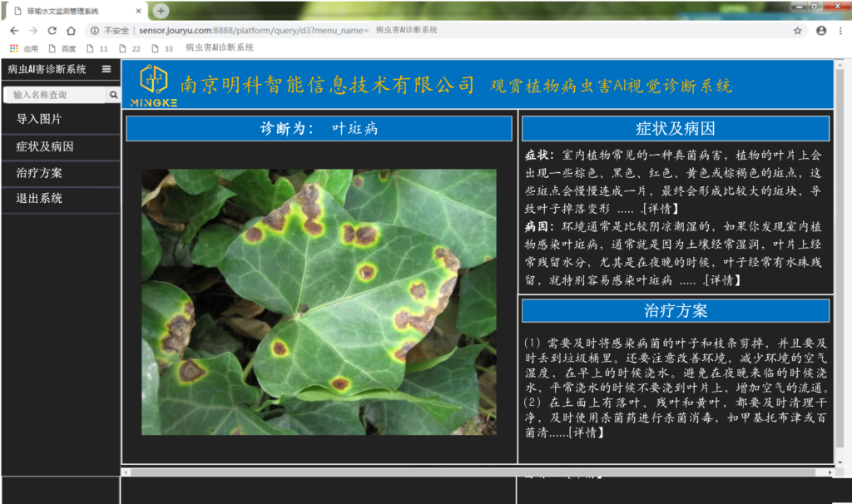Click the 输入名称查询 search input field
The image size is (852, 504).
[56, 96]
